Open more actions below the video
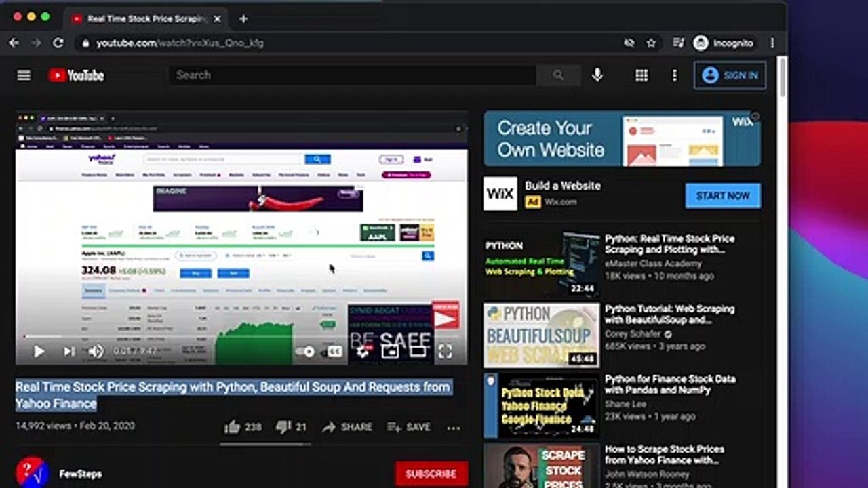The image size is (868, 488). tap(454, 428)
